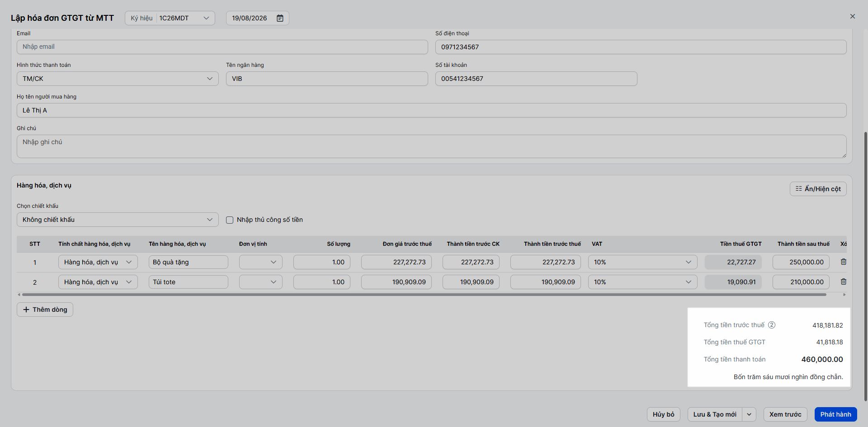The width and height of the screenshot is (868, 427).
Task: Click the Tên hàng hóa, dịch vụ column header
Action: (177, 244)
